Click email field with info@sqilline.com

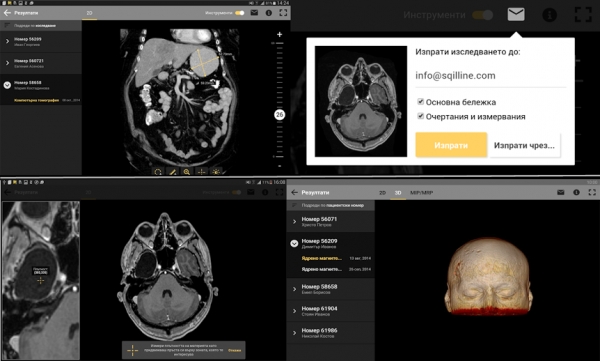click(x=491, y=76)
